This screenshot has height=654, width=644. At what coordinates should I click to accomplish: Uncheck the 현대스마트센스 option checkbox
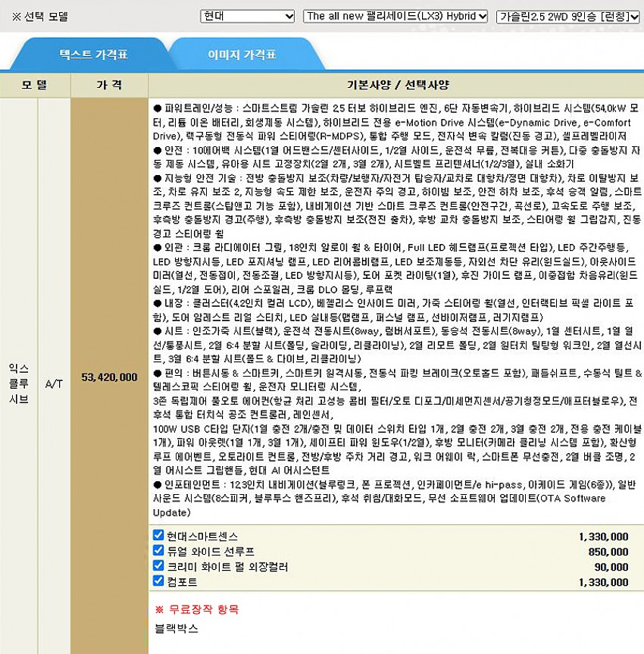point(158,535)
